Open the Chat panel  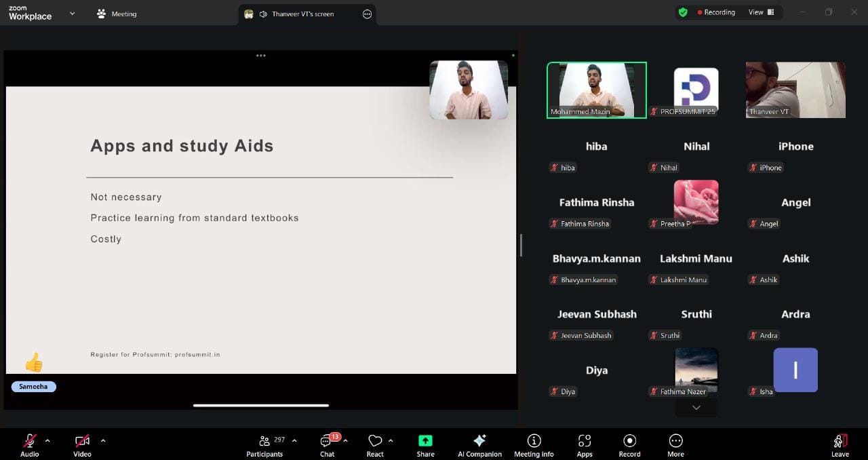[327, 442]
